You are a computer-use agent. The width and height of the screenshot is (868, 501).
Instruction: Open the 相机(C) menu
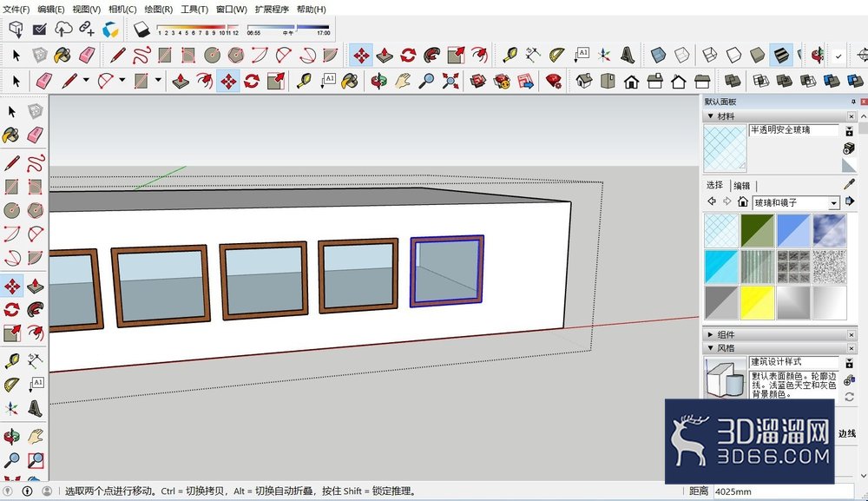(x=122, y=10)
